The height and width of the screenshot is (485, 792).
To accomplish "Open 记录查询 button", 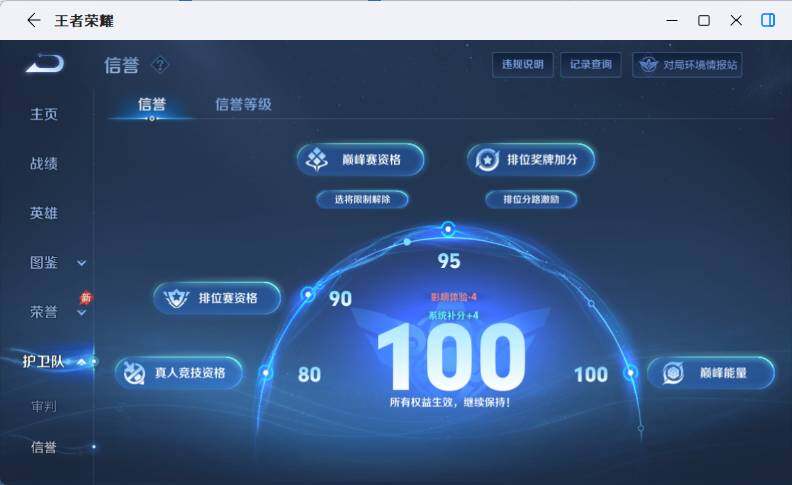I will 590,65.
